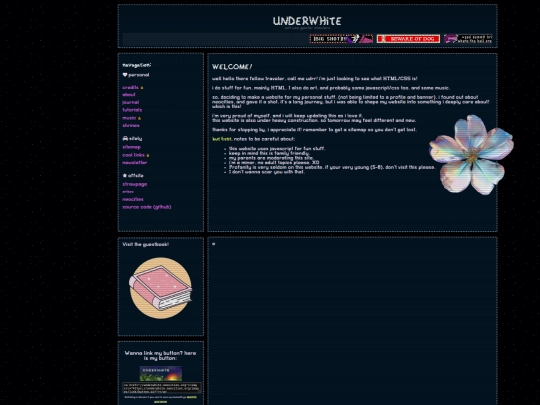Viewport: 540px width, 405px height.
Task: Visit the shrines link
Action: pyautogui.click(x=131, y=125)
